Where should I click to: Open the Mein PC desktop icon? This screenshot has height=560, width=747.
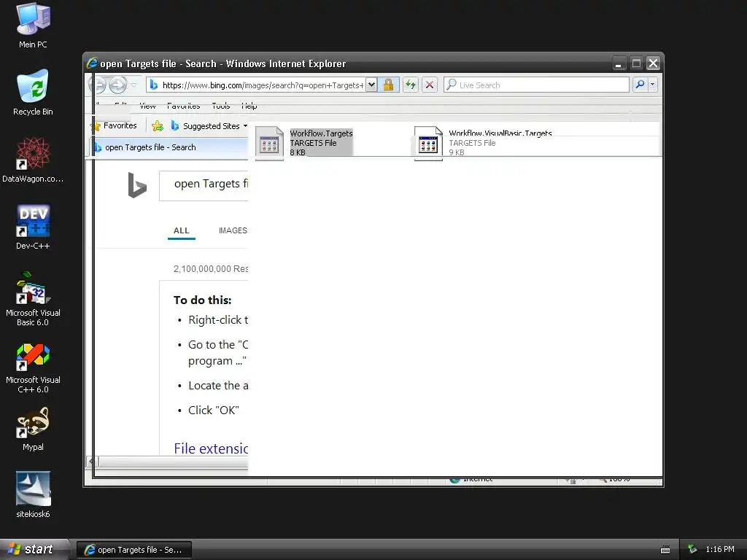33,26
